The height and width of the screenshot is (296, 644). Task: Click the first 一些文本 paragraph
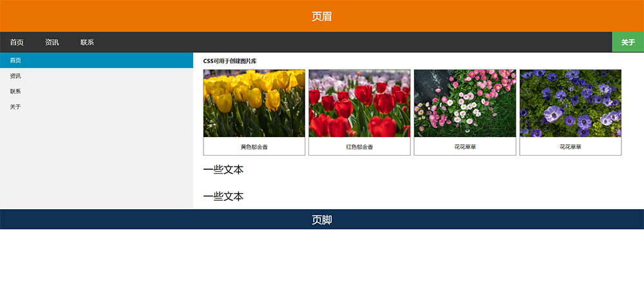point(223,170)
